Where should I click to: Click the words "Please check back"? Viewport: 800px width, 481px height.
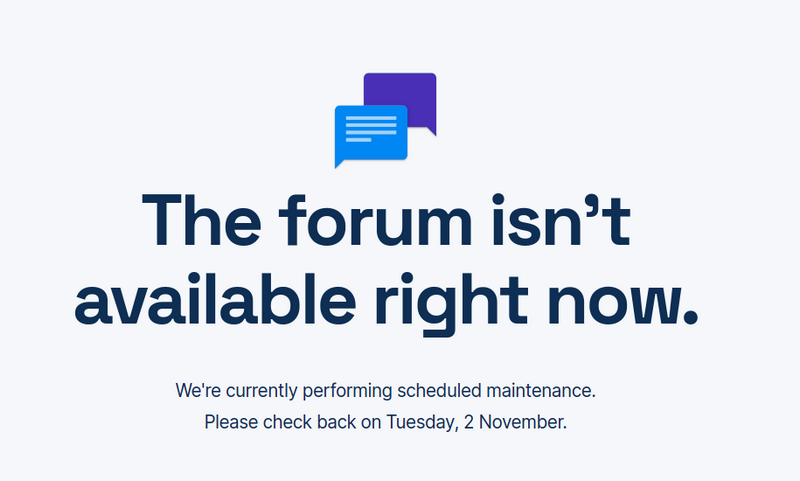pyautogui.click(x=280, y=422)
